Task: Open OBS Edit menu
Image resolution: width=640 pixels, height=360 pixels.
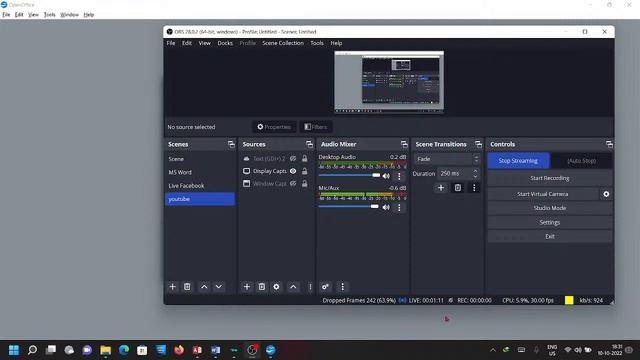Action: [x=187, y=43]
